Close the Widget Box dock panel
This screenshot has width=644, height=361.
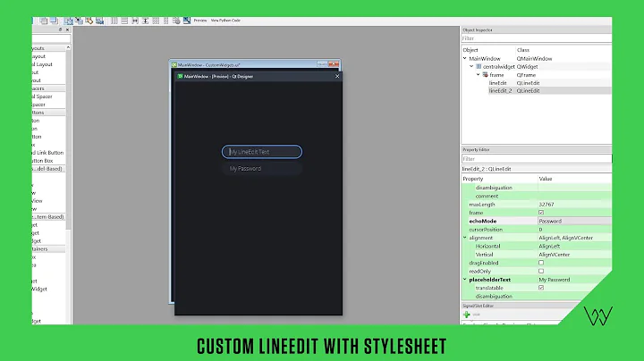point(67,29)
